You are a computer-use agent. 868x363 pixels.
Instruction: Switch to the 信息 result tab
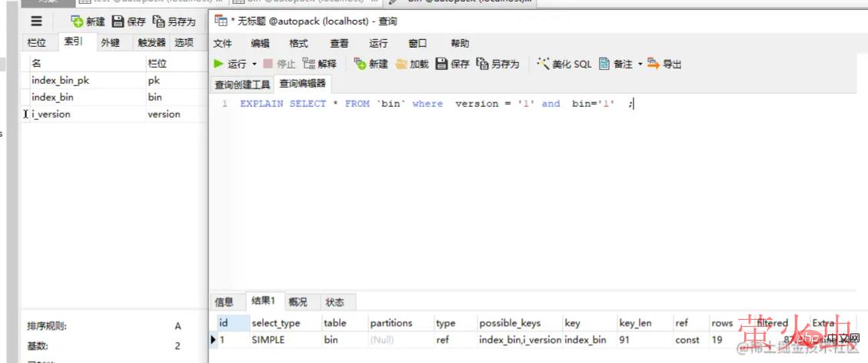224,302
